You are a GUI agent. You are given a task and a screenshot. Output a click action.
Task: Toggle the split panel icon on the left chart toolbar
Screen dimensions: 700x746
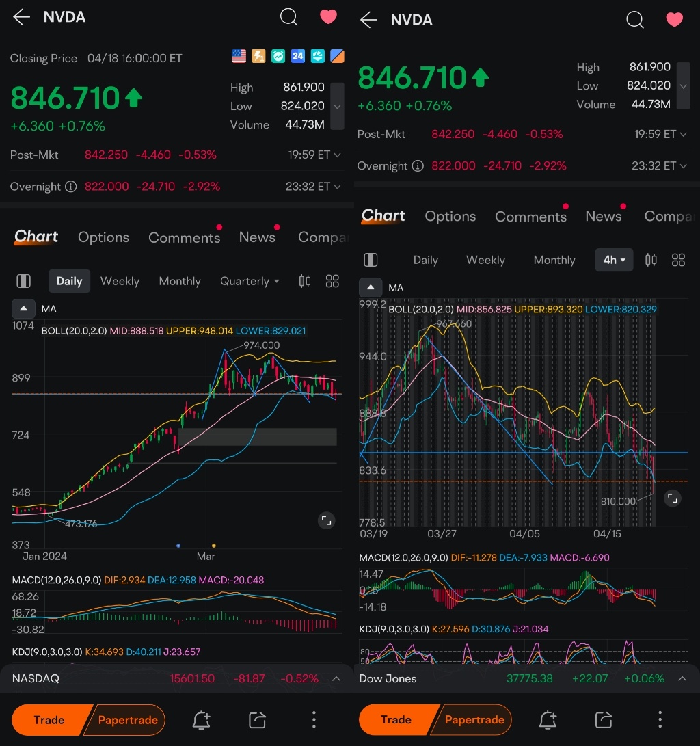click(x=24, y=281)
